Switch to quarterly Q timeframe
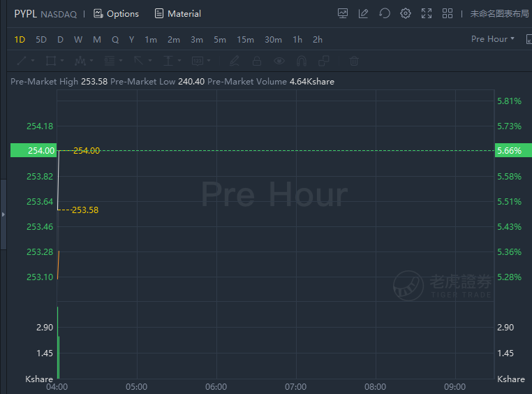The width and height of the screenshot is (532, 394). point(115,40)
